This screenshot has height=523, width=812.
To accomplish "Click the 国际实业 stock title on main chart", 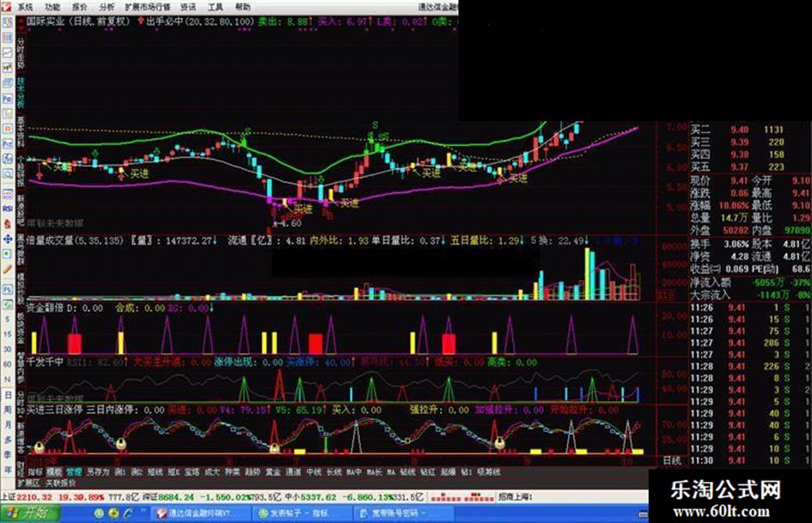I will point(46,21).
